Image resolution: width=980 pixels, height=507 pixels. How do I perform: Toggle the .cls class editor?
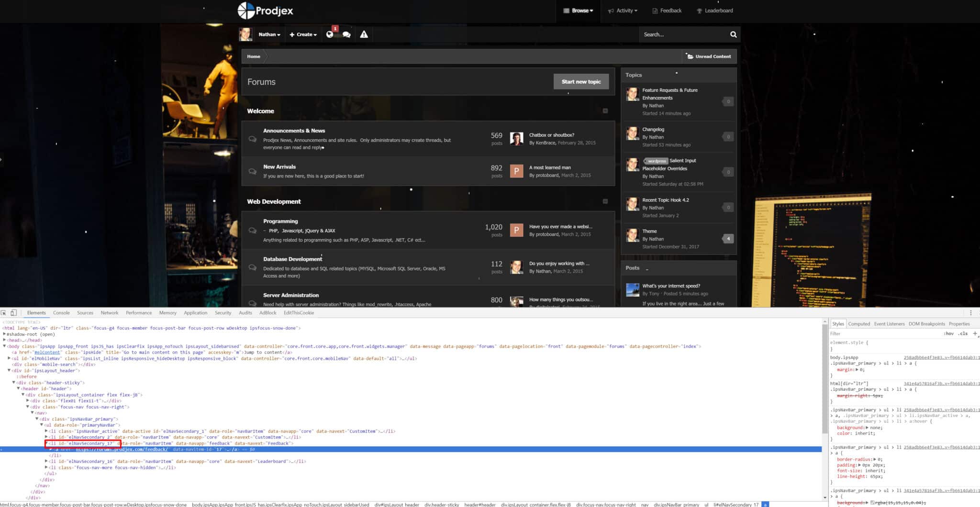[x=963, y=333]
